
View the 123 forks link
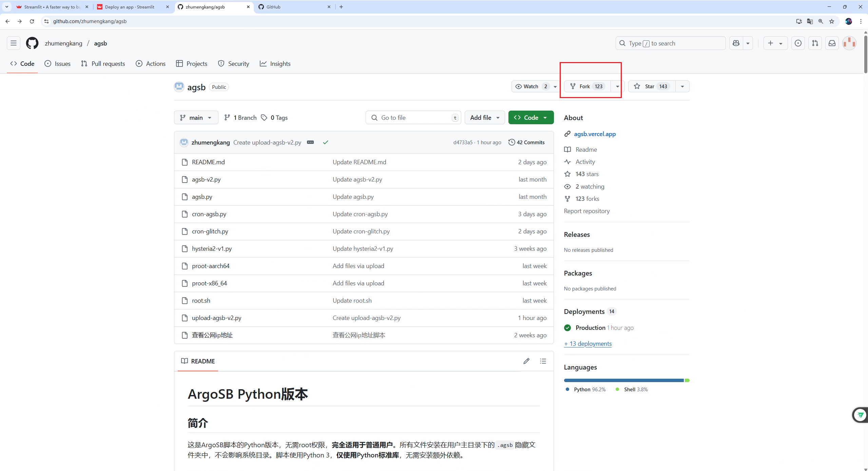[587, 199]
